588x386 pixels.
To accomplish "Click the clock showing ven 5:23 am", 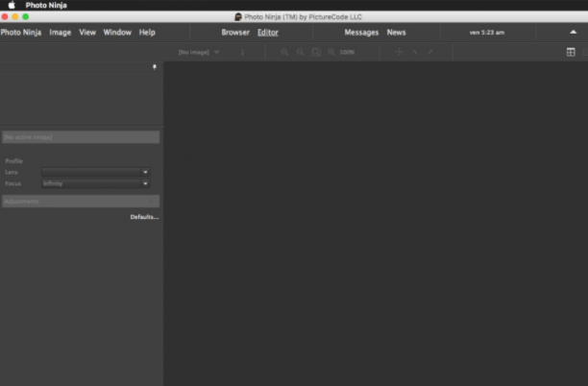I will [487, 33].
